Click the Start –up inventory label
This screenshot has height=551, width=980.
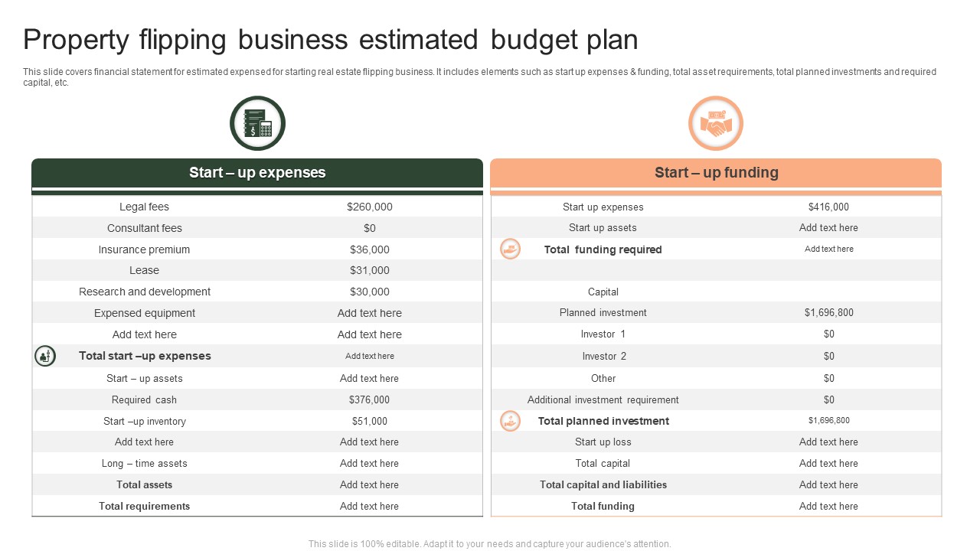(x=144, y=421)
